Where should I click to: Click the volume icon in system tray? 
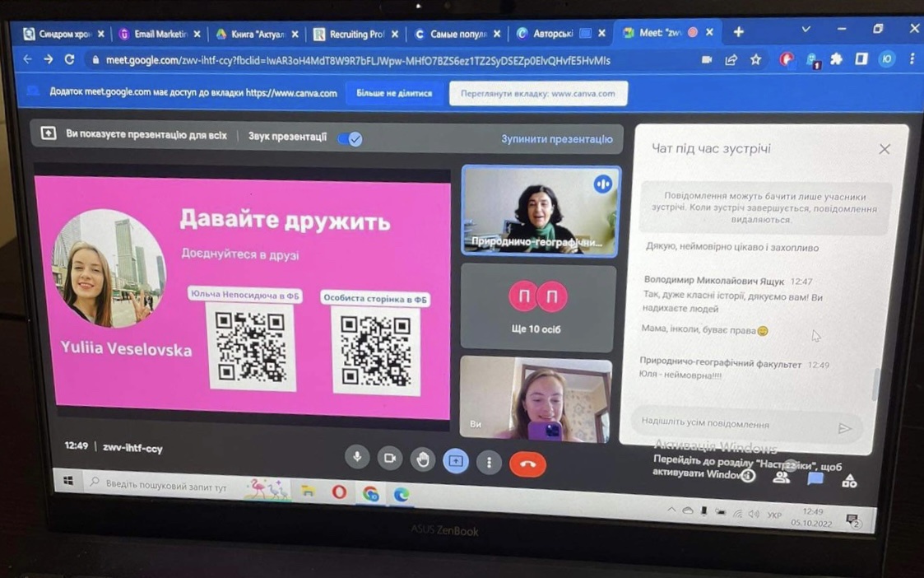(754, 514)
